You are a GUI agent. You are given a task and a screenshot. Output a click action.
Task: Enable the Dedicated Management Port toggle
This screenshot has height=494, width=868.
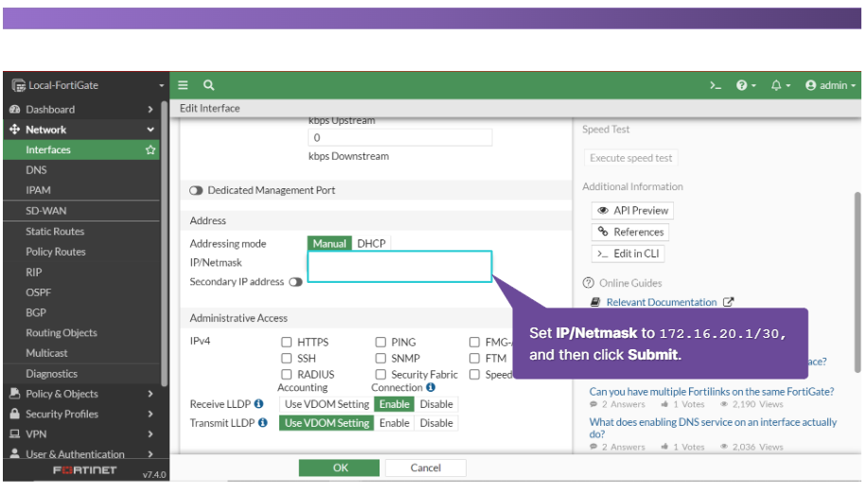pos(196,190)
